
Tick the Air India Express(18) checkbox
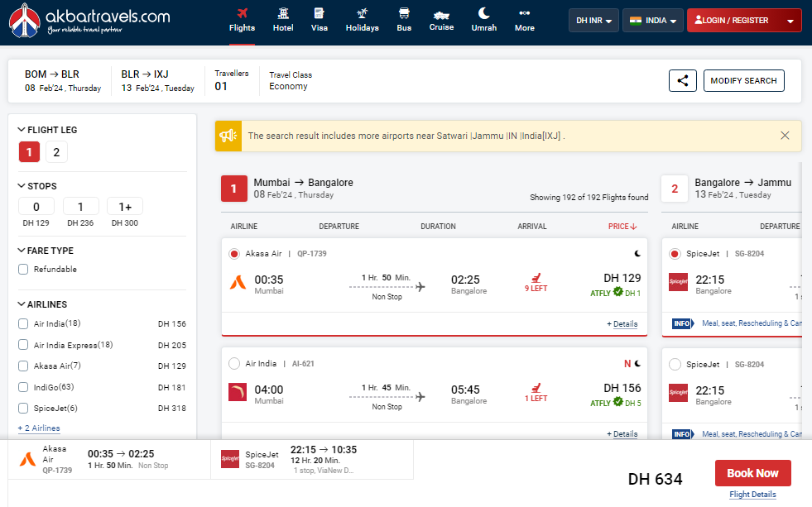pos(23,345)
